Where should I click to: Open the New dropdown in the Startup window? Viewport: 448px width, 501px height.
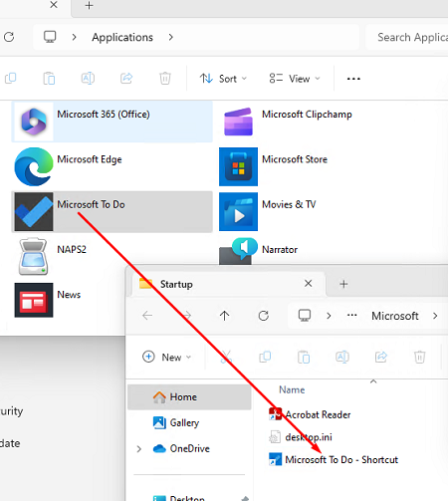[x=167, y=357]
